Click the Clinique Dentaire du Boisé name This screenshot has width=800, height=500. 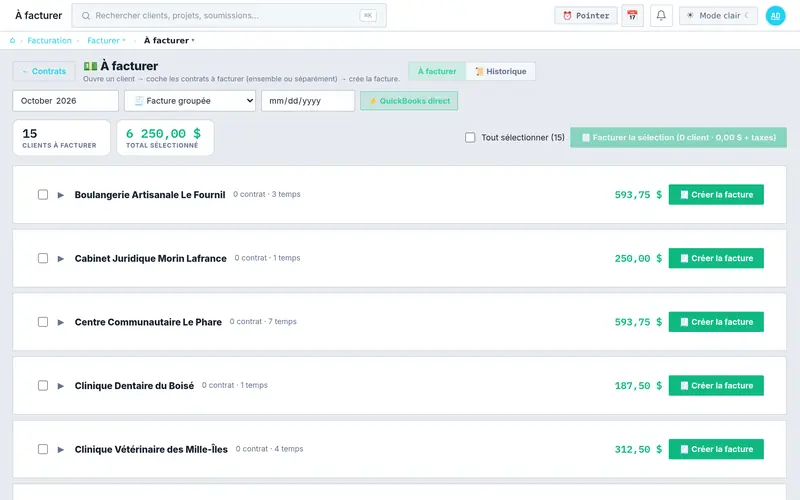(134, 386)
